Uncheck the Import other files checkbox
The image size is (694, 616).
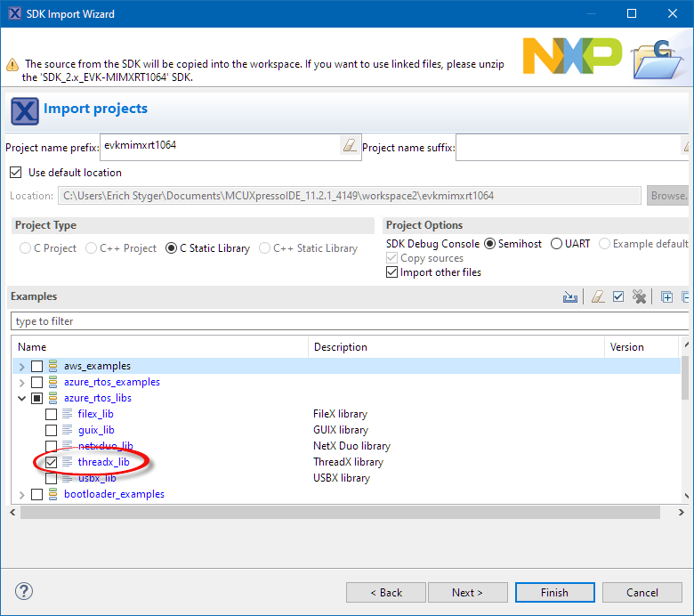click(x=392, y=272)
